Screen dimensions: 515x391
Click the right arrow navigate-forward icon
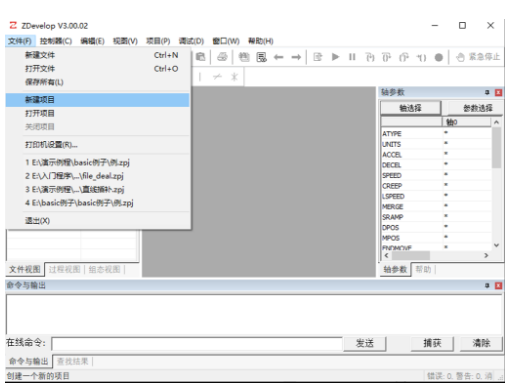(x=296, y=57)
